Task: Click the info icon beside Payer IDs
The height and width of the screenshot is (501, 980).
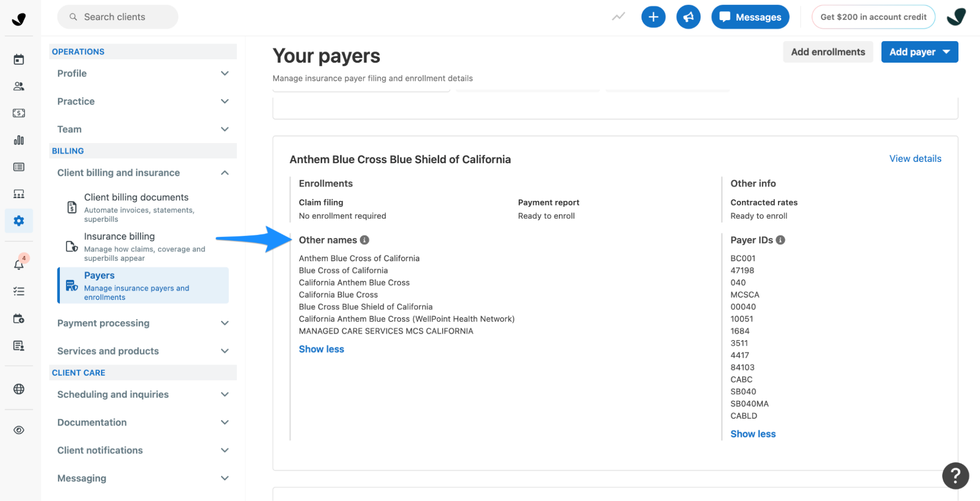Action: [x=780, y=240]
